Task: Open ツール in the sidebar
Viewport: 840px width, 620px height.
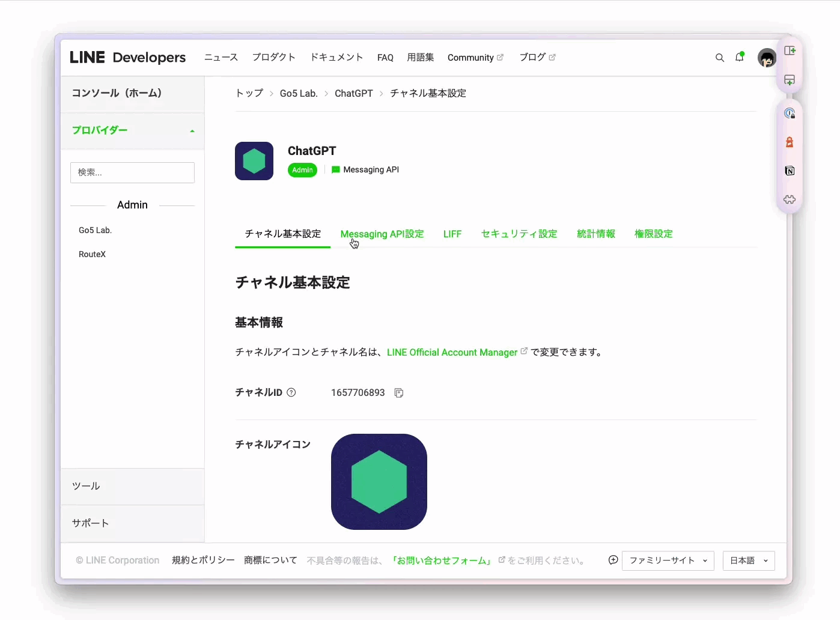Action: point(132,487)
